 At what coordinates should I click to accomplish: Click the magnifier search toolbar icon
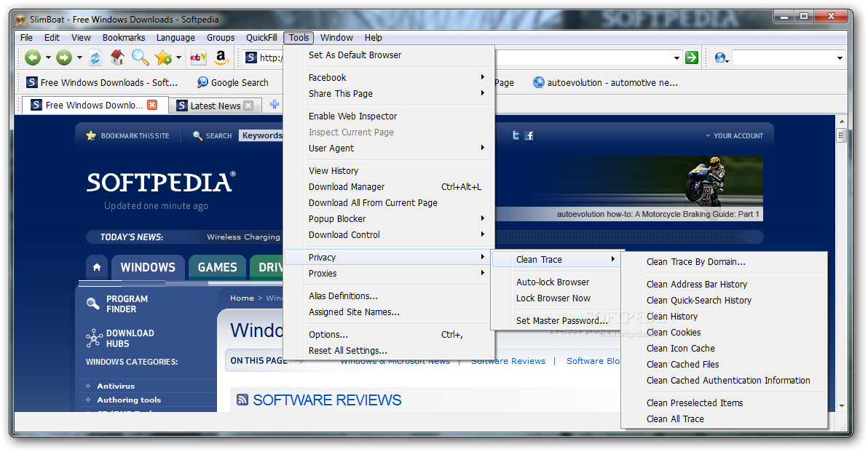pos(140,57)
